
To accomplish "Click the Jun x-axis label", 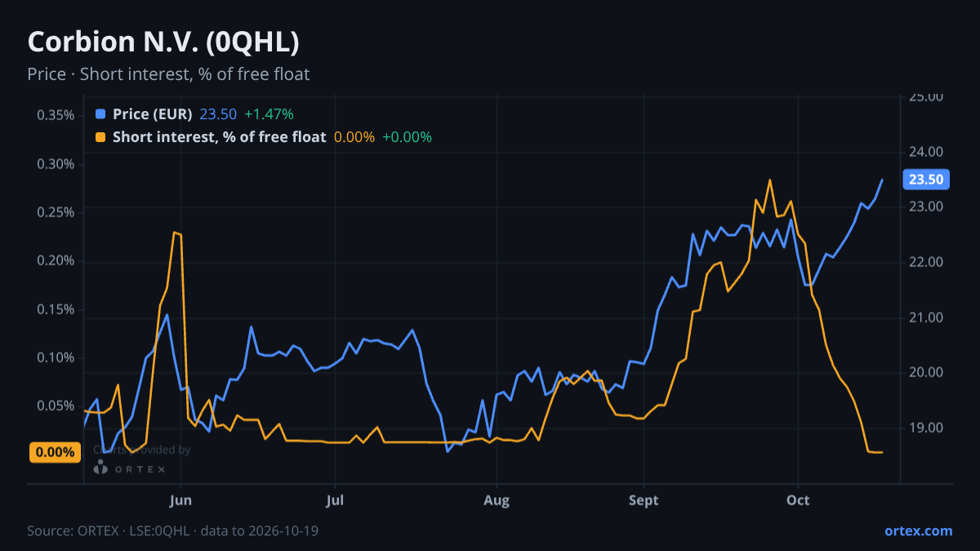I will click(x=181, y=500).
